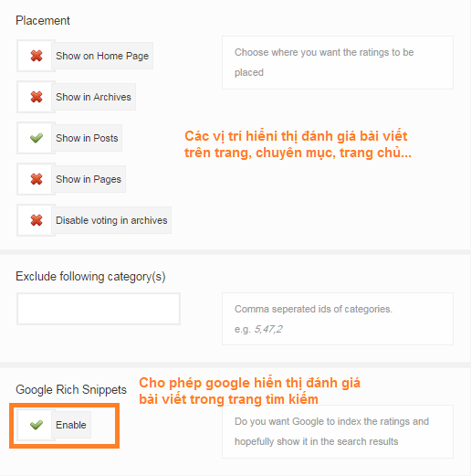Click the red X beside Show in Pages
Viewport: 471px width, 476px height.
37,179
